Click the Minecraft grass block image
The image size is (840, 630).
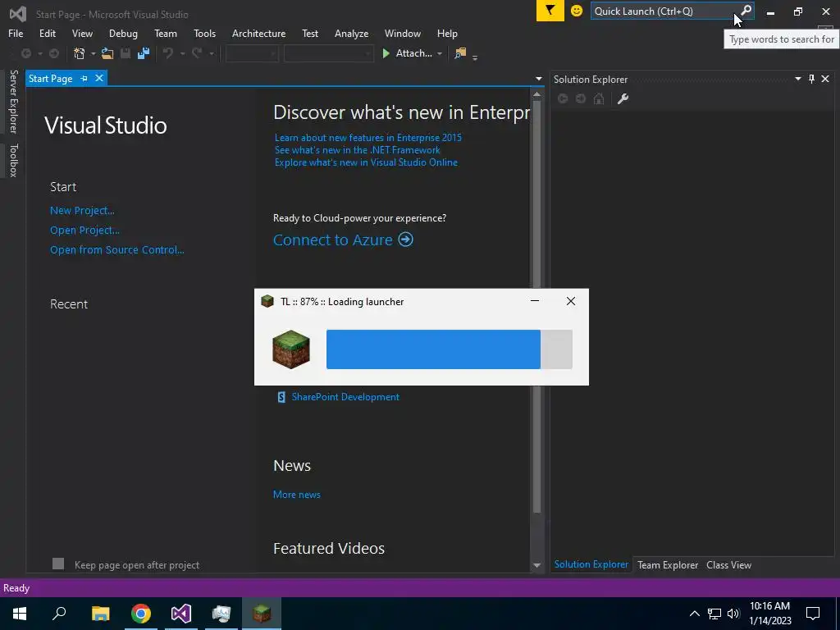click(291, 349)
